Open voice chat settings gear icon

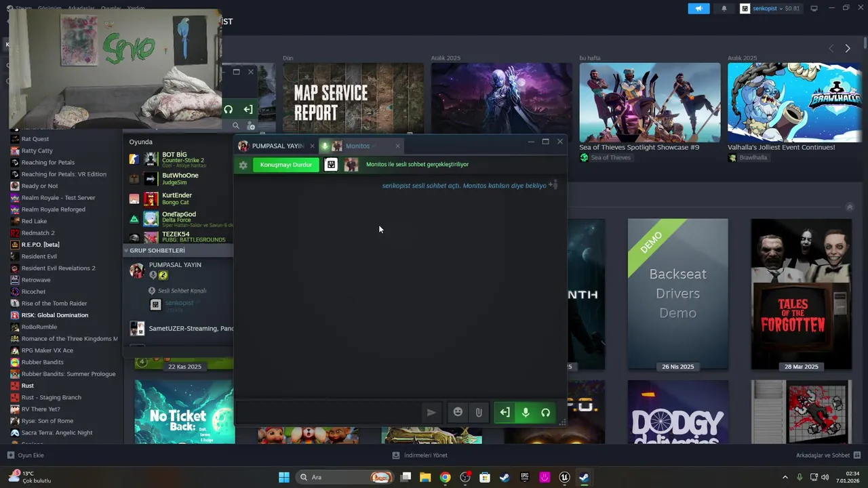click(x=243, y=165)
